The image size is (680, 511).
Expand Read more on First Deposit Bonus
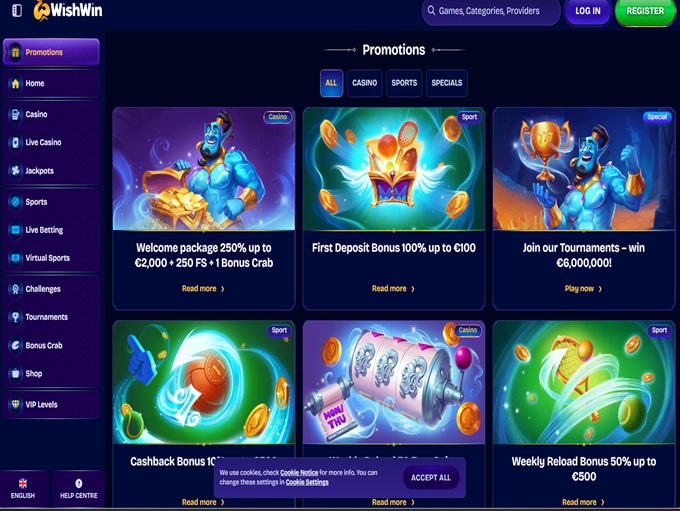393,289
